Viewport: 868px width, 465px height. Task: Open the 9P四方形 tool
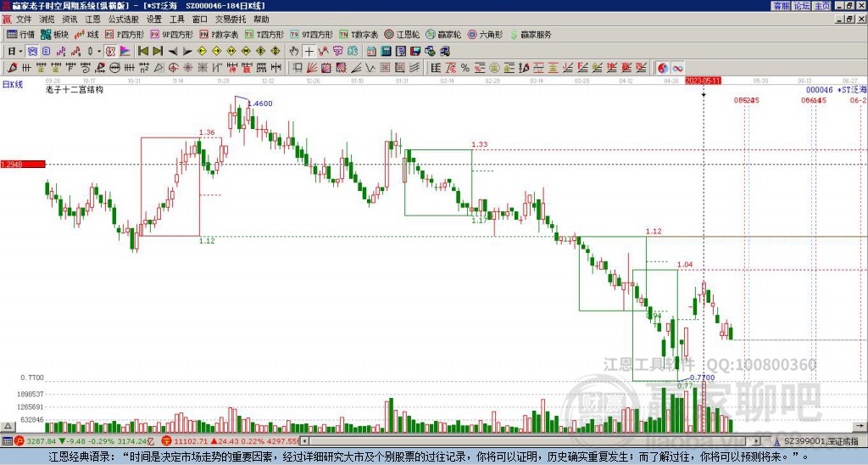coord(172,34)
